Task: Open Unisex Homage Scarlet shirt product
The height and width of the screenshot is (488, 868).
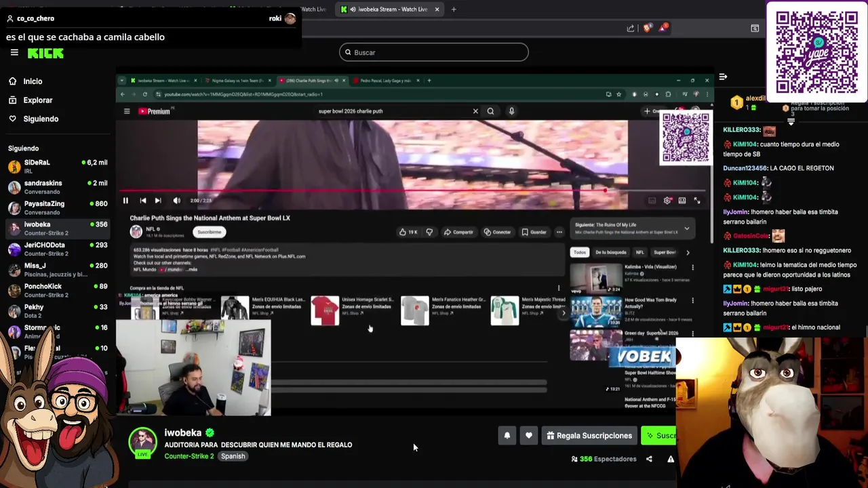Action: click(x=325, y=310)
